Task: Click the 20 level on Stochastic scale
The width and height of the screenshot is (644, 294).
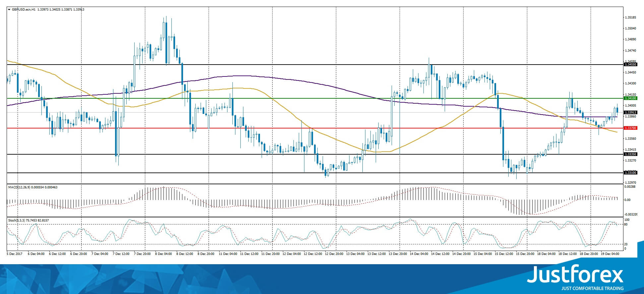Action: point(626,244)
